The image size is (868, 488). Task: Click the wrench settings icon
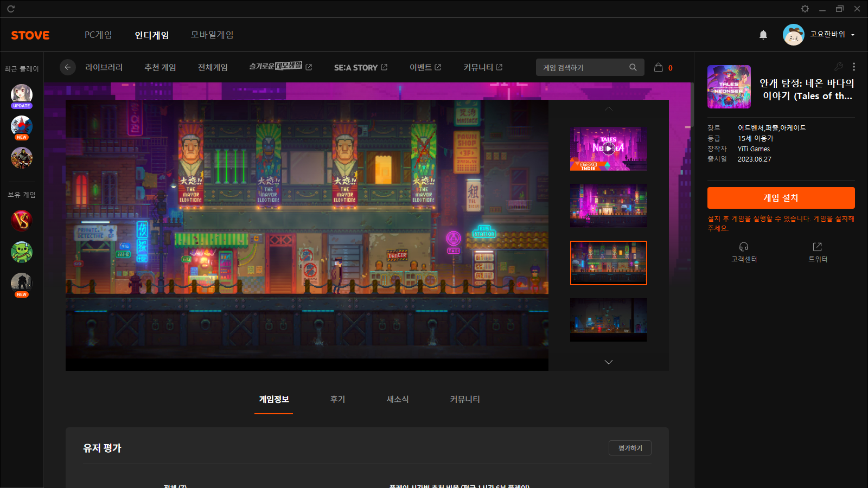(x=839, y=67)
